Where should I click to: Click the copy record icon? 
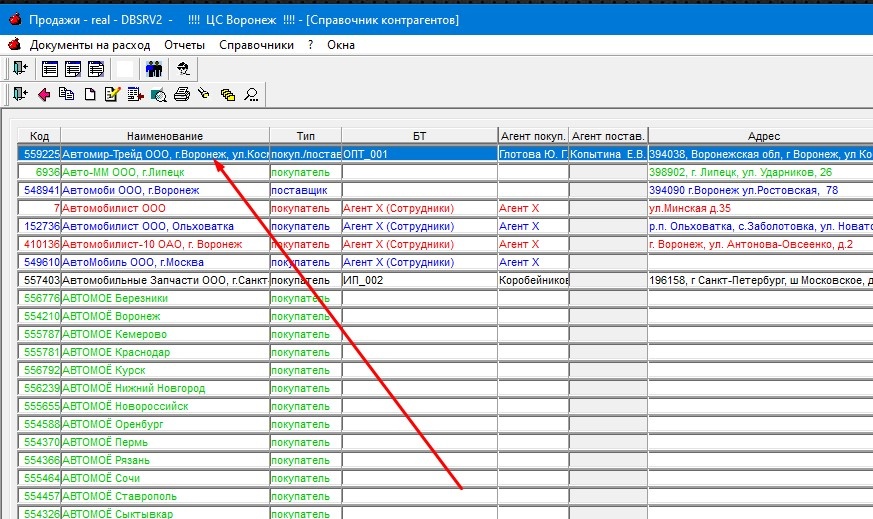point(67,94)
